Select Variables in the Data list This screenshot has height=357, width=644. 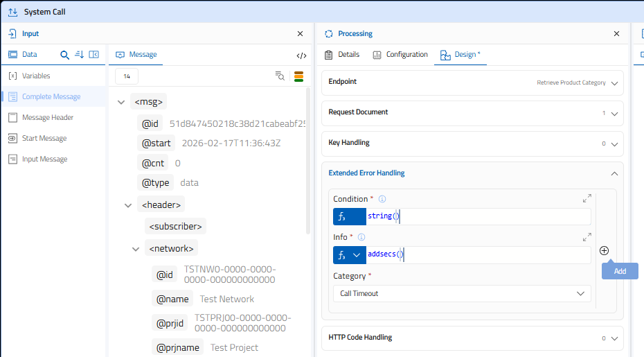(36, 76)
